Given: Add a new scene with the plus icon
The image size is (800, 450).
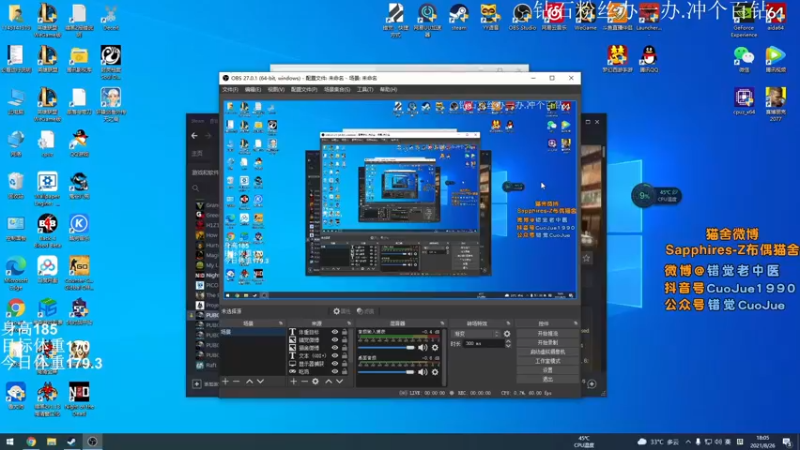Looking at the screenshot, I should click(x=226, y=381).
